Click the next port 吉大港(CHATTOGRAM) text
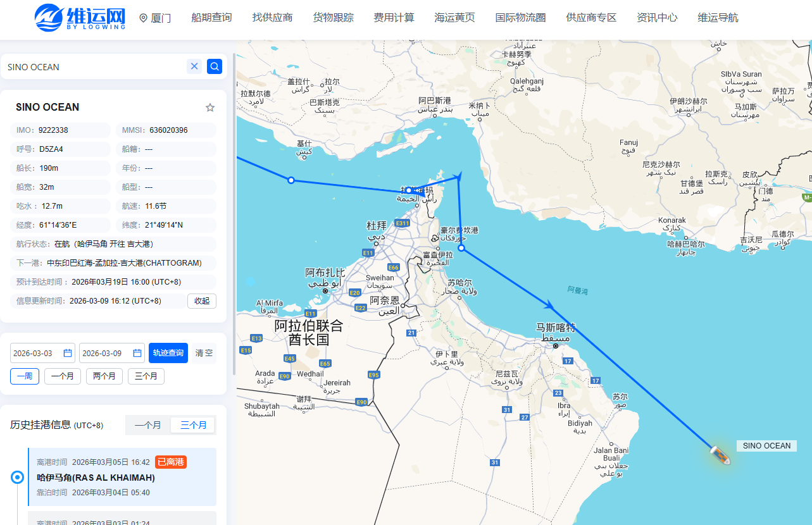Viewport: 812px width, 525px height. pos(124,263)
